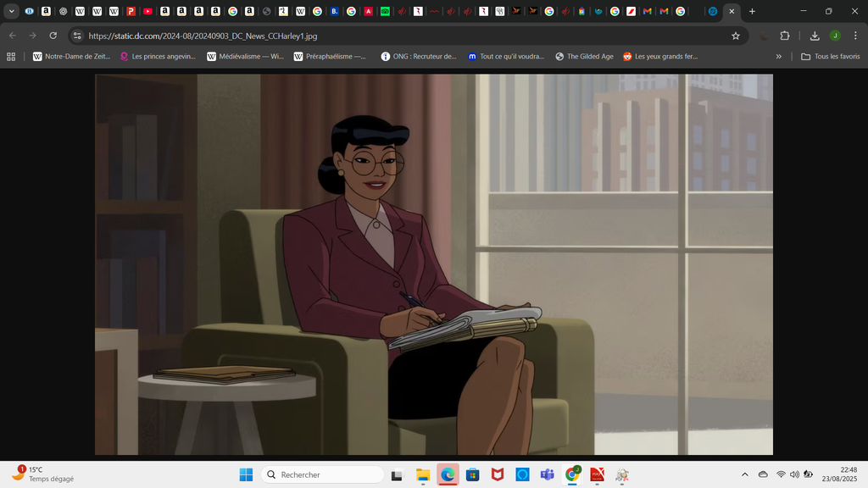This screenshot has height=488, width=868.
Task: Open the Les yeux grands fer... bookmark
Action: [659, 57]
